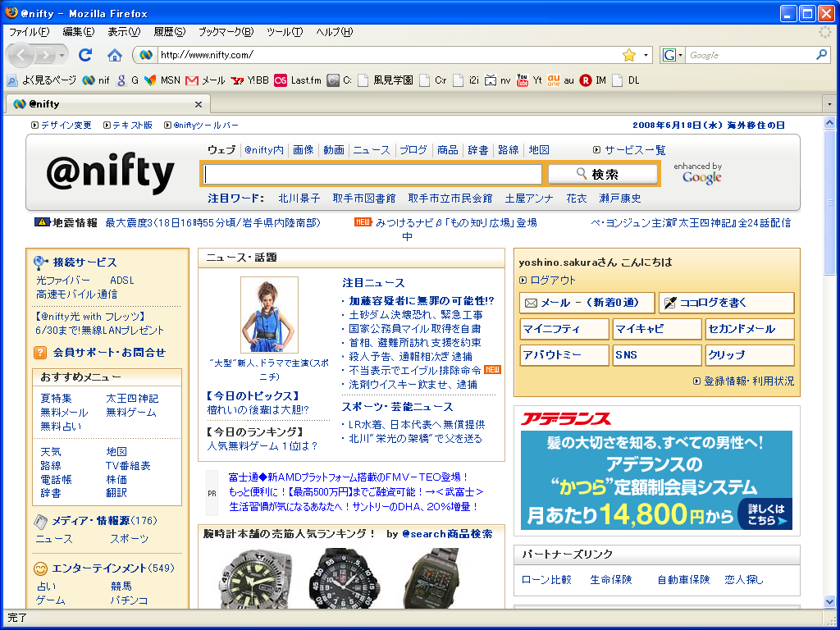Open the G Google bookmark
The height and width of the screenshot is (630, 840).
coord(127,80)
